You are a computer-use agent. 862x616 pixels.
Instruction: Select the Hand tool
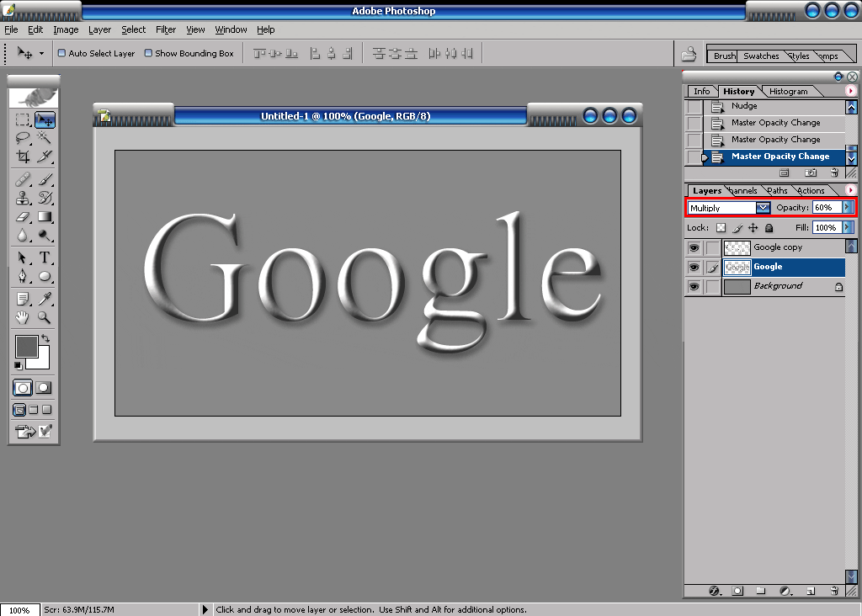pos(23,317)
